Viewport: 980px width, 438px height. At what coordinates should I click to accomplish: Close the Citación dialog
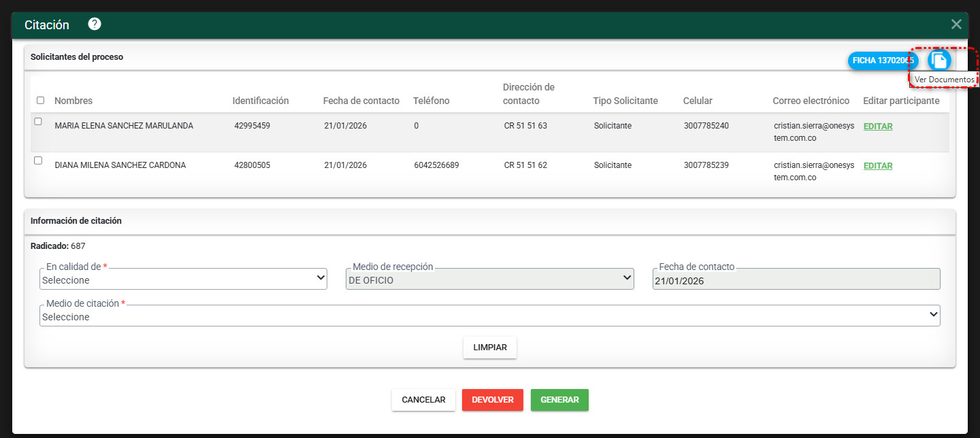point(956,24)
